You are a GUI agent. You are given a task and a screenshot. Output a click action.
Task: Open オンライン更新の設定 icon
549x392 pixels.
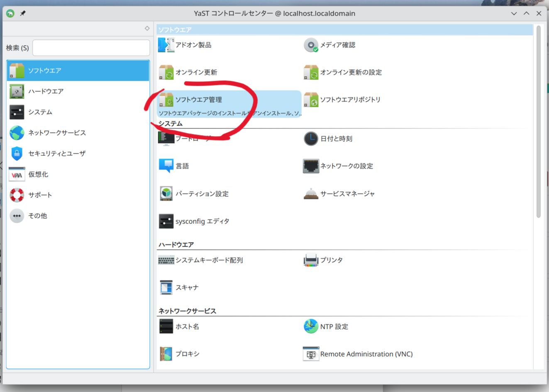coord(311,72)
